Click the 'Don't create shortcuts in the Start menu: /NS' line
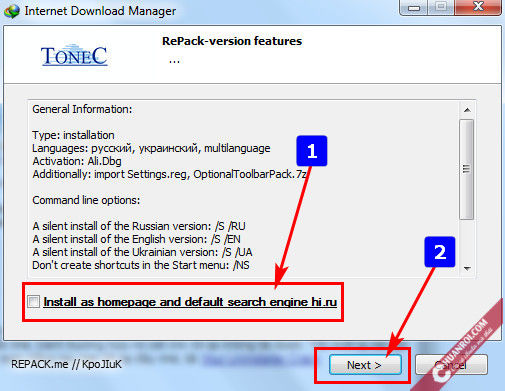The image size is (505, 391). [x=141, y=265]
